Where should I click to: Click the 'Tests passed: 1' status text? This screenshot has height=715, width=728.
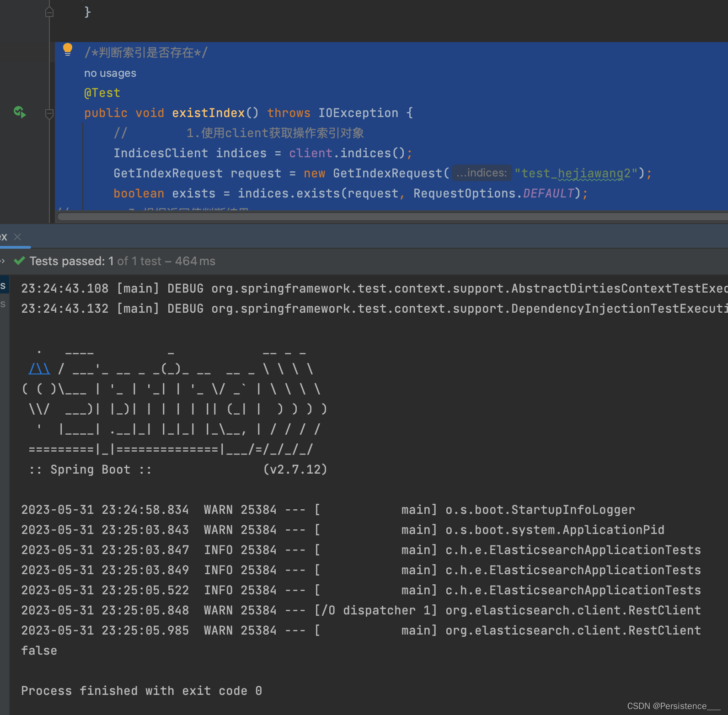pyautogui.click(x=71, y=261)
